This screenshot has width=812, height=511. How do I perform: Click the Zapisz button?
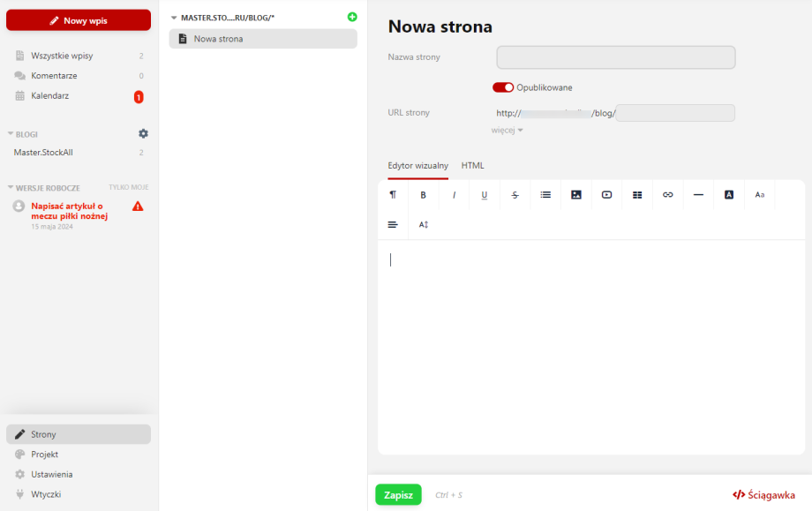(x=398, y=495)
